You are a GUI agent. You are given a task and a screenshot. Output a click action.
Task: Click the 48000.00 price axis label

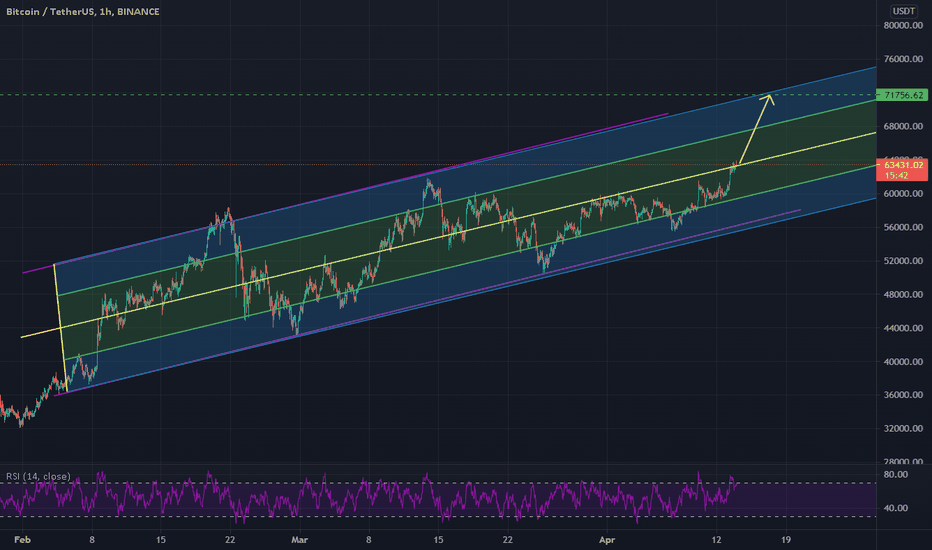[903, 294]
